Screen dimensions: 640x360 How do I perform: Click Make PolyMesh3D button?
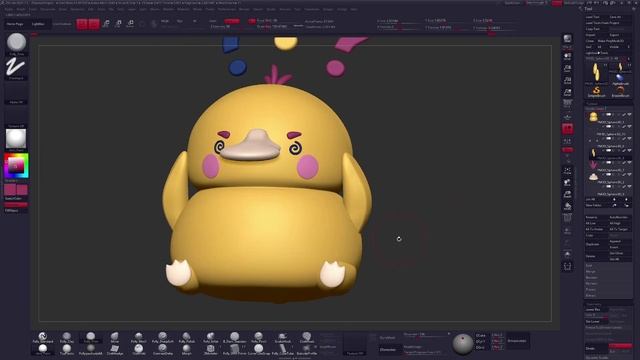coord(613,41)
